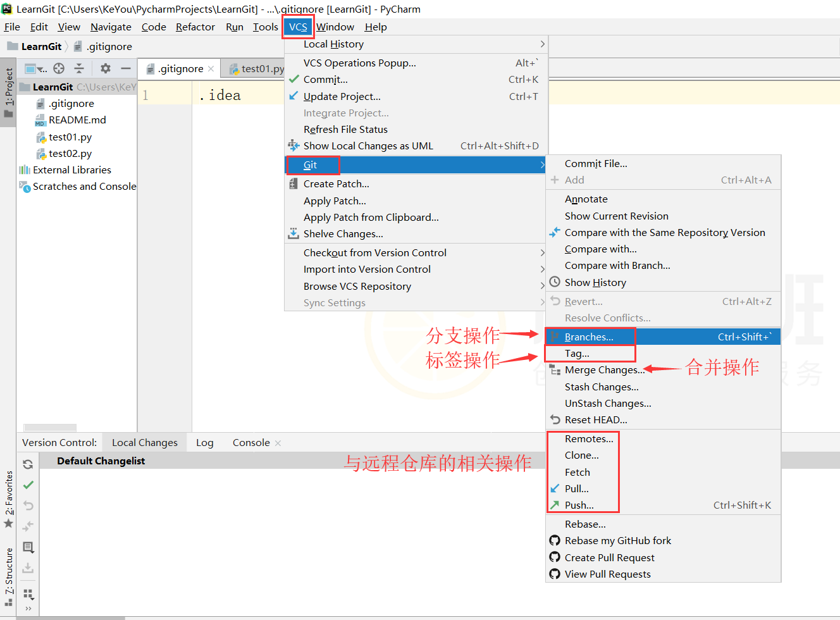Viewport: 840px width, 620px height.
Task: Choose Annotate in Git submenu
Action: [664, 199]
